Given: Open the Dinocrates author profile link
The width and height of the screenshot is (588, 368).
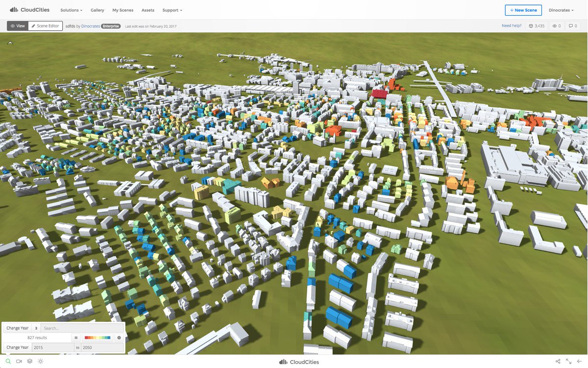Looking at the screenshot, I should click(x=91, y=26).
